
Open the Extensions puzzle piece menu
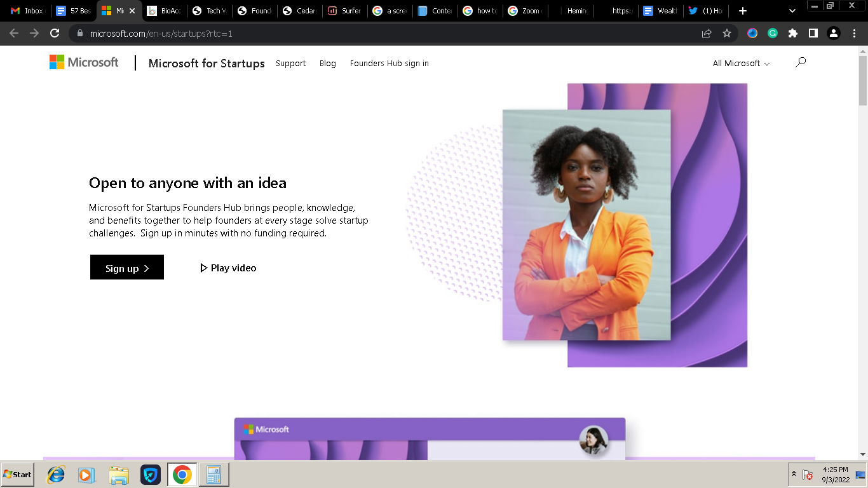793,33
